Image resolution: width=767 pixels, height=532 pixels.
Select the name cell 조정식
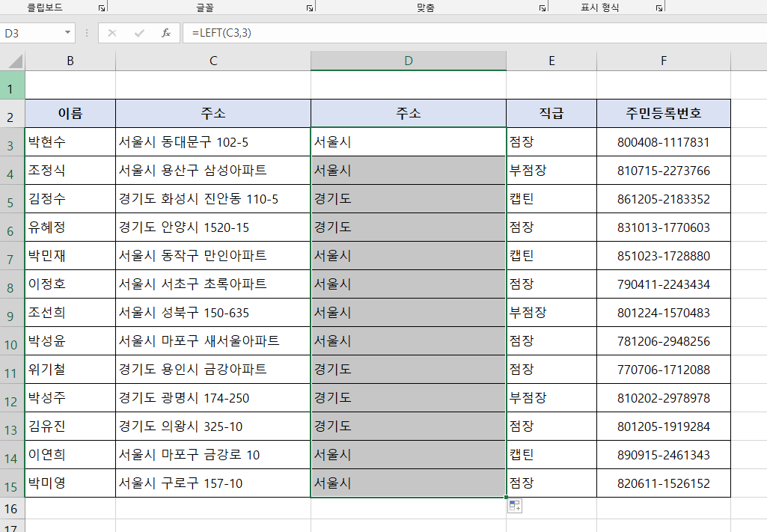click(70, 171)
